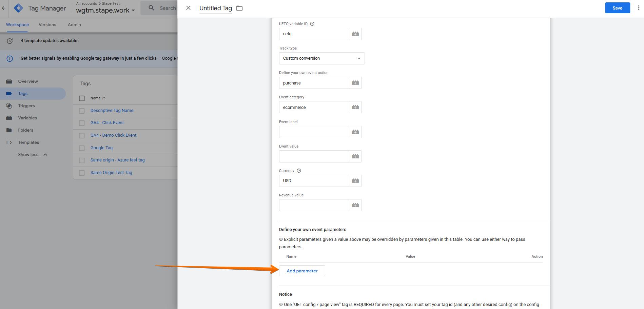The width and height of the screenshot is (644, 309).
Task: Click the info icon on Google tag gateway banner
Action: [x=10, y=58]
